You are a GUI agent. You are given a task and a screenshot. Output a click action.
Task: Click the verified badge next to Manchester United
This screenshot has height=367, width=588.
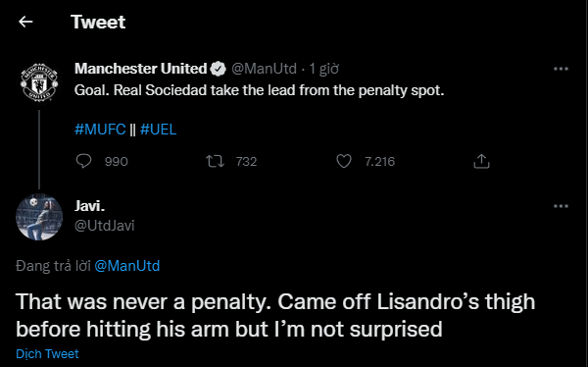[218, 69]
